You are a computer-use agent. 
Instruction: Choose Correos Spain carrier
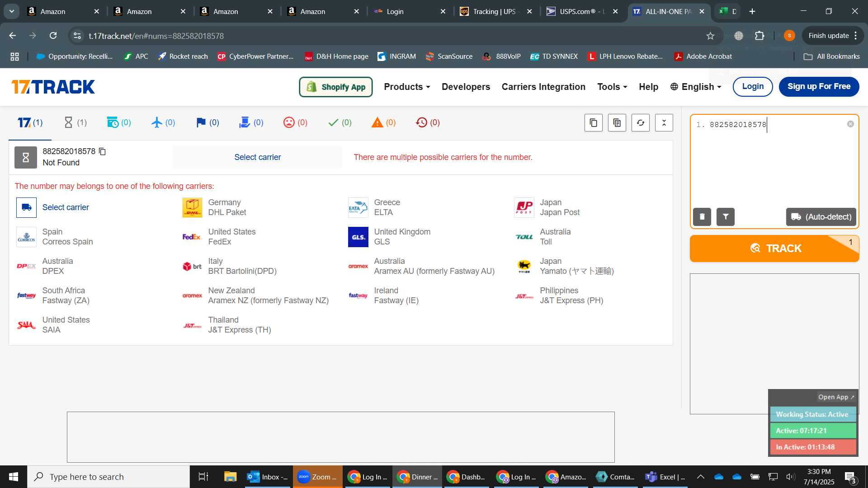point(55,237)
